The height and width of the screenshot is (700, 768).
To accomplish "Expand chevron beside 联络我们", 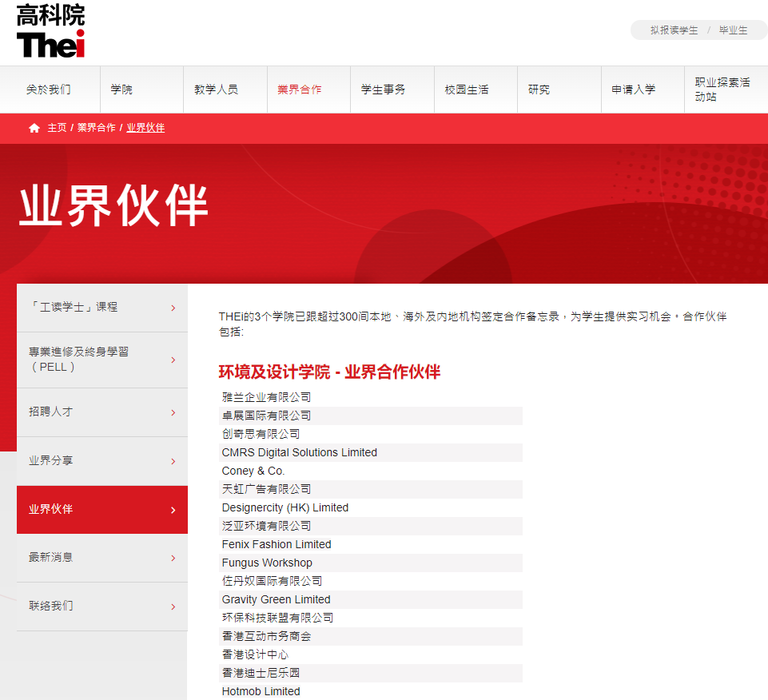I will coord(173,607).
